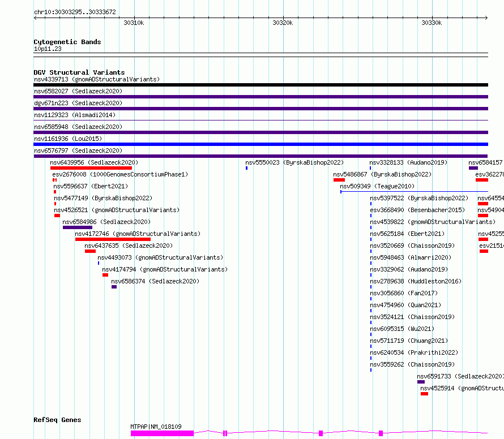Open nsv5948463 (Almarri2020) label
The height and width of the screenshot is (439, 504).
(411, 257)
